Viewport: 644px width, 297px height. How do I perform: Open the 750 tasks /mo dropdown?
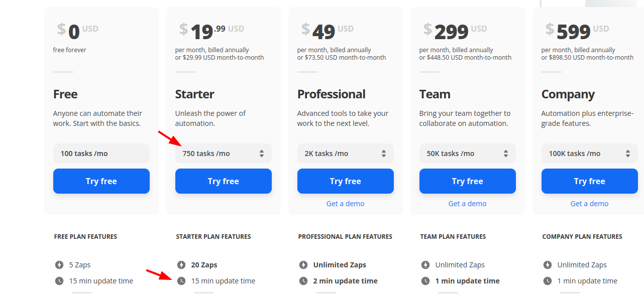[x=224, y=154]
